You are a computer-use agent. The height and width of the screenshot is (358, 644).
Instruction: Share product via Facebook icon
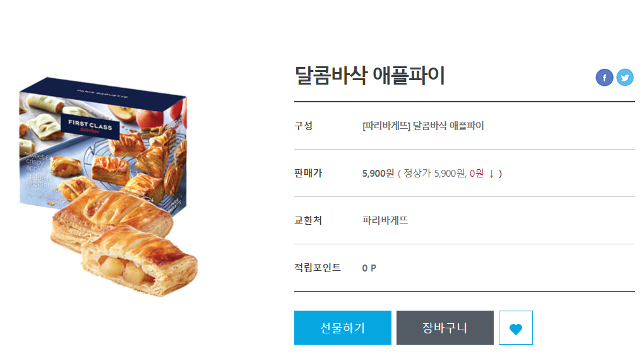coord(604,77)
